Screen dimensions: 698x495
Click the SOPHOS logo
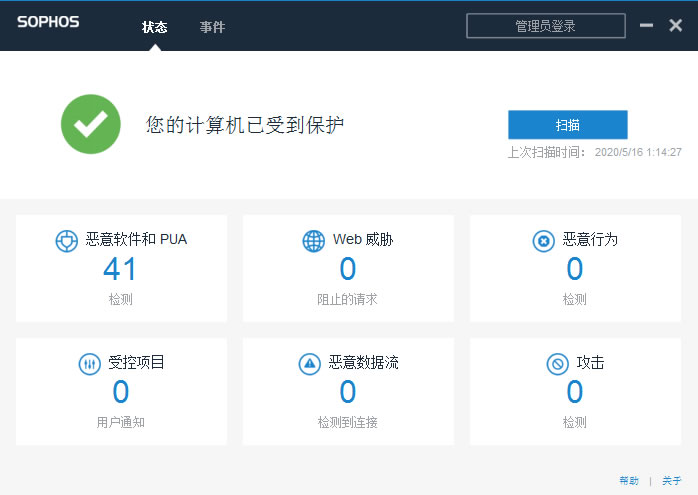click(x=48, y=22)
